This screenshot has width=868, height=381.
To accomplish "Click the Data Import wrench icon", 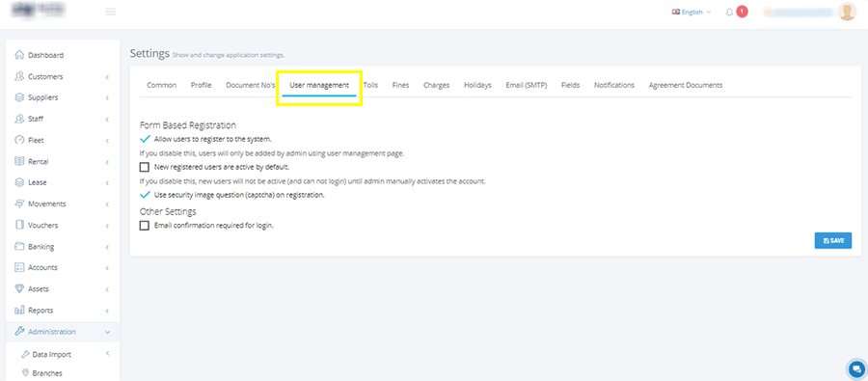I will tap(25, 354).
